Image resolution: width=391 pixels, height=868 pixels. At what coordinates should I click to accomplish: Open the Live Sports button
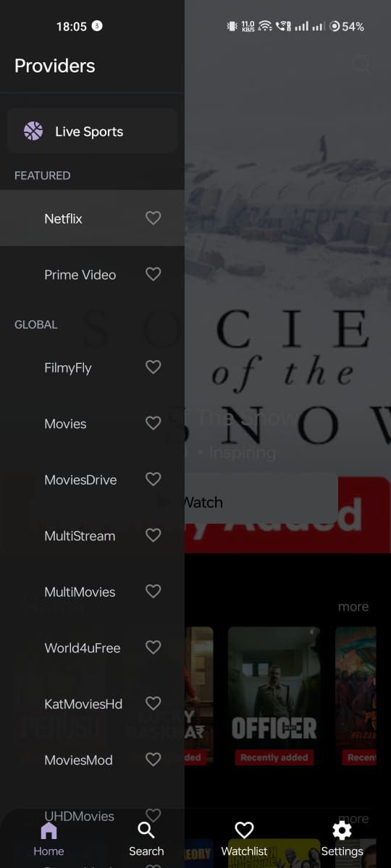pyautogui.click(x=92, y=131)
